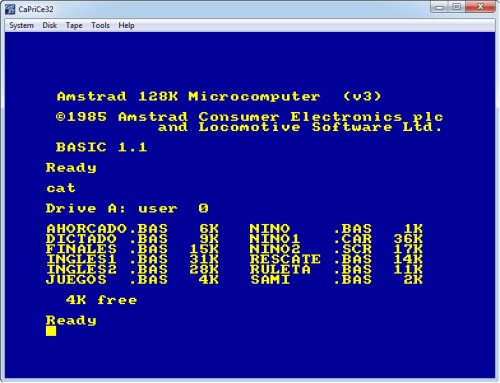Maximize the CaPriCe32 window
Image resolution: width=500 pixels, height=383 pixels.
457,7
